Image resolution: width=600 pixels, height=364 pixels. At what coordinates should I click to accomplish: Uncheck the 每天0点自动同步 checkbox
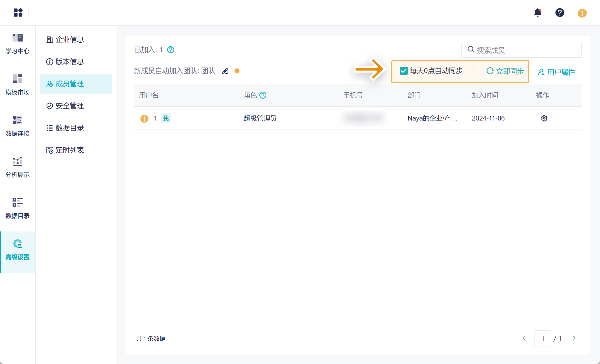403,71
